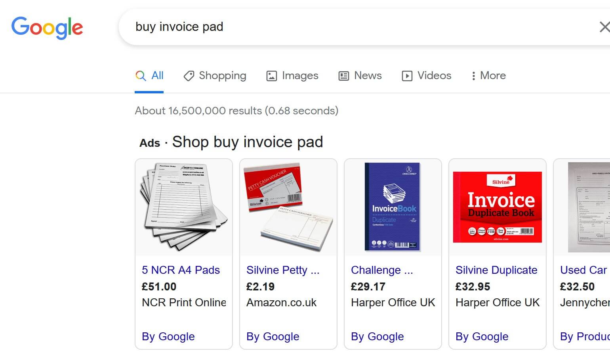Click 'By Google' under the Challenge listing
Image resolution: width=610 pixels, height=364 pixels.
click(x=377, y=336)
